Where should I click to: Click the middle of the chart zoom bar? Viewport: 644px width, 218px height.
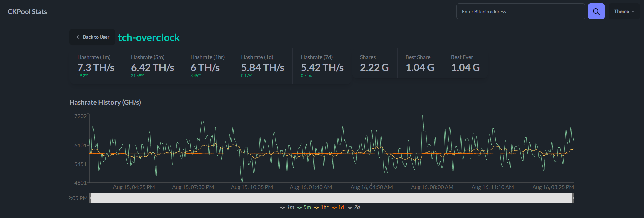(332, 198)
